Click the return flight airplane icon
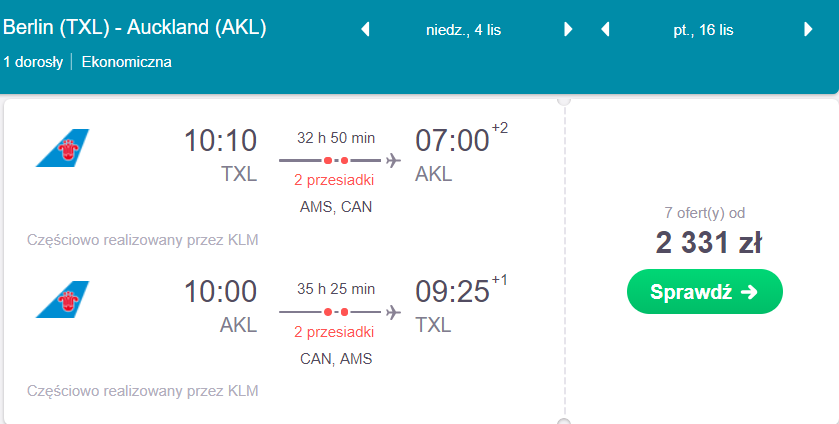 (x=393, y=312)
